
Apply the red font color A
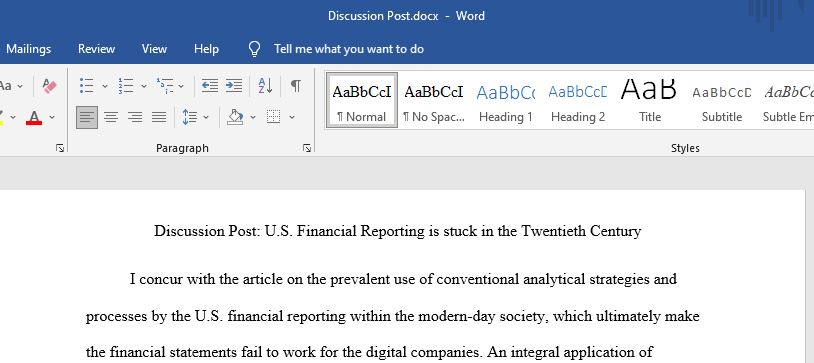click(x=34, y=117)
